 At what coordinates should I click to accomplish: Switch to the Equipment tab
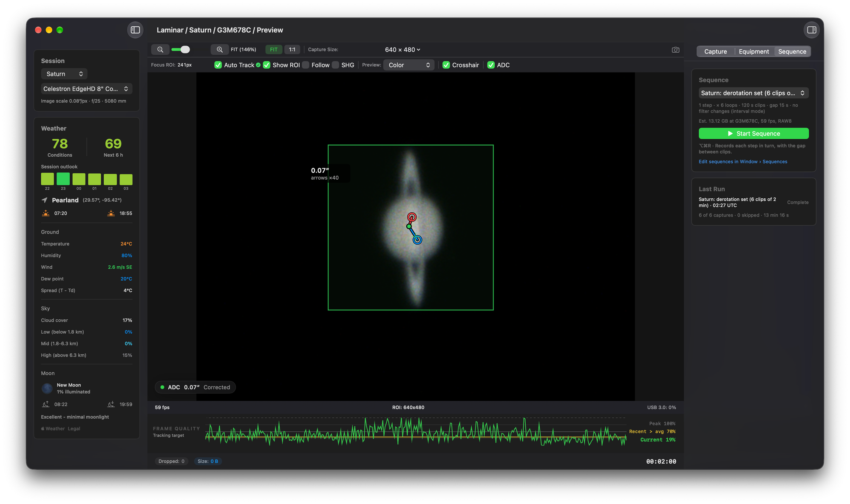click(x=754, y=51)
